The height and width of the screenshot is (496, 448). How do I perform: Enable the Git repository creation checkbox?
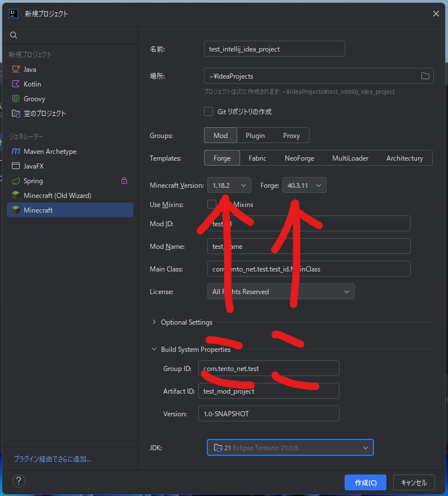(208, 111)
